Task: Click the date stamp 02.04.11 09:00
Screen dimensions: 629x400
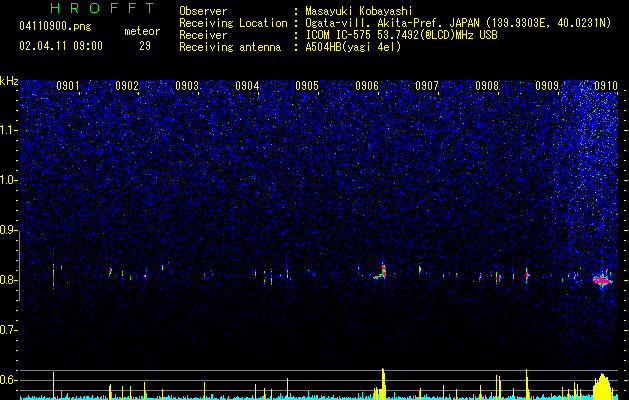Action: coord(61,46)
